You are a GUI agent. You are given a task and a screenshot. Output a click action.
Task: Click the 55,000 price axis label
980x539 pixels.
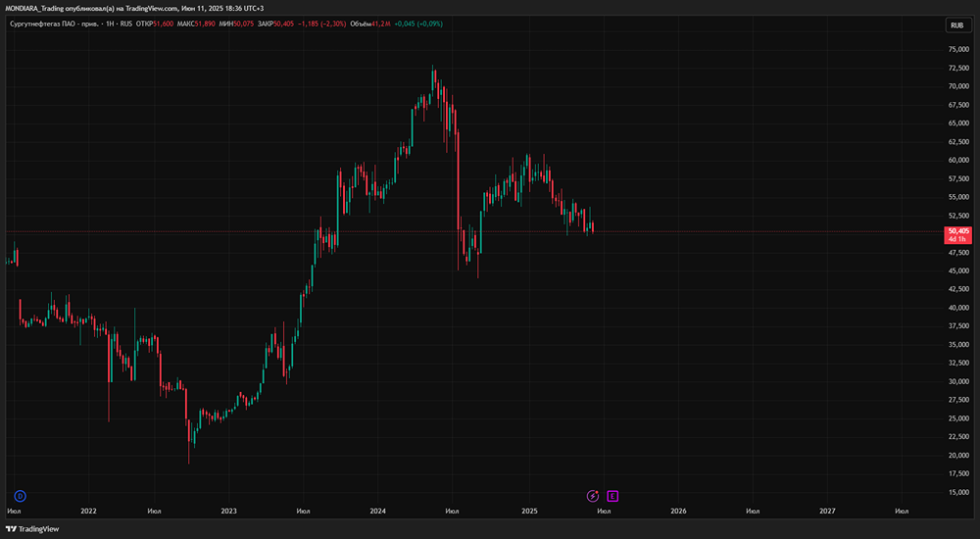point(958,197)
